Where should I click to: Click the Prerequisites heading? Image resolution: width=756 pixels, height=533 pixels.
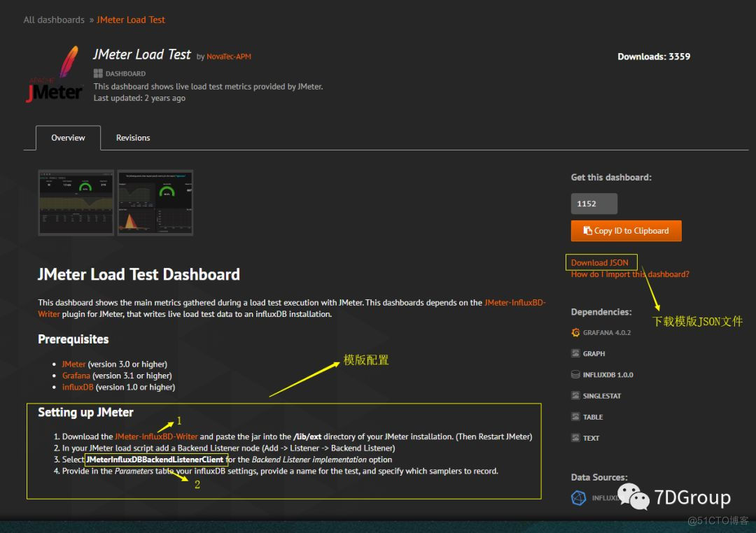point(73,339)
